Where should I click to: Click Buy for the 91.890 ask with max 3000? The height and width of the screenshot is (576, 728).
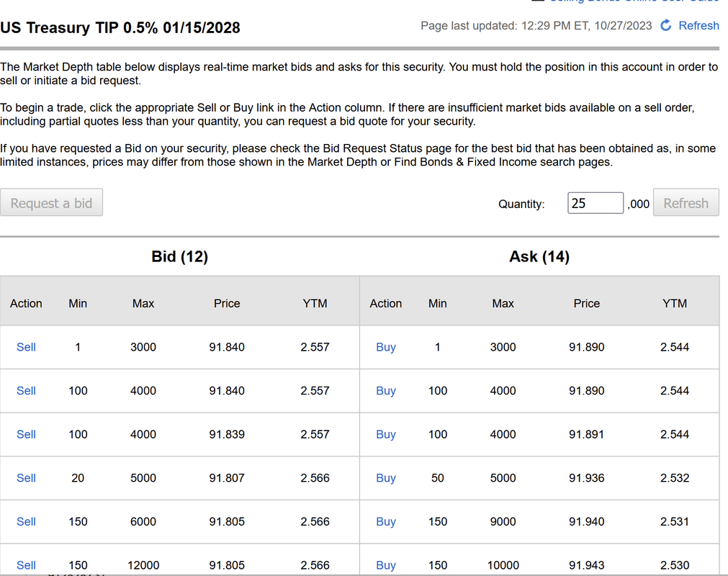pos(386,347)
